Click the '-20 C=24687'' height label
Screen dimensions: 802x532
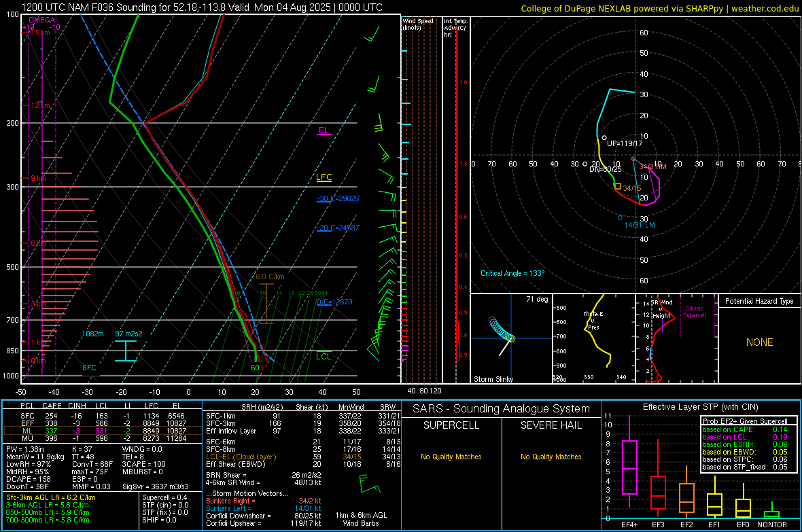[338, 228]
